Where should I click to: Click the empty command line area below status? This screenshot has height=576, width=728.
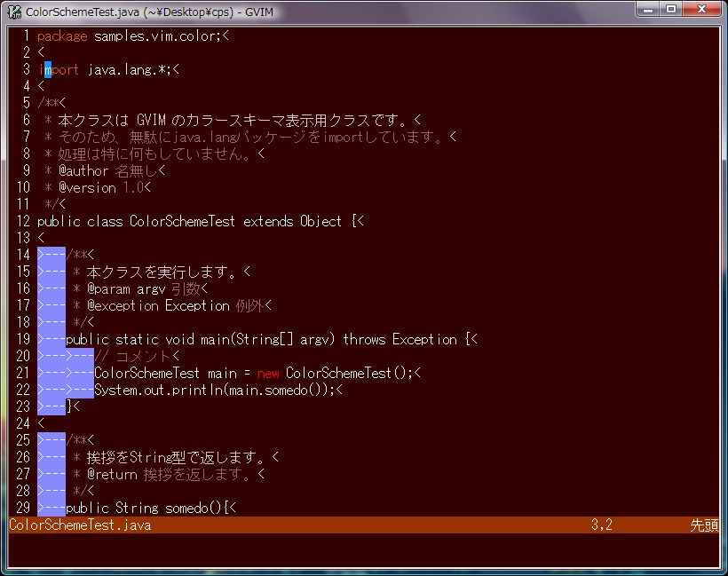[x=364, y=550]
